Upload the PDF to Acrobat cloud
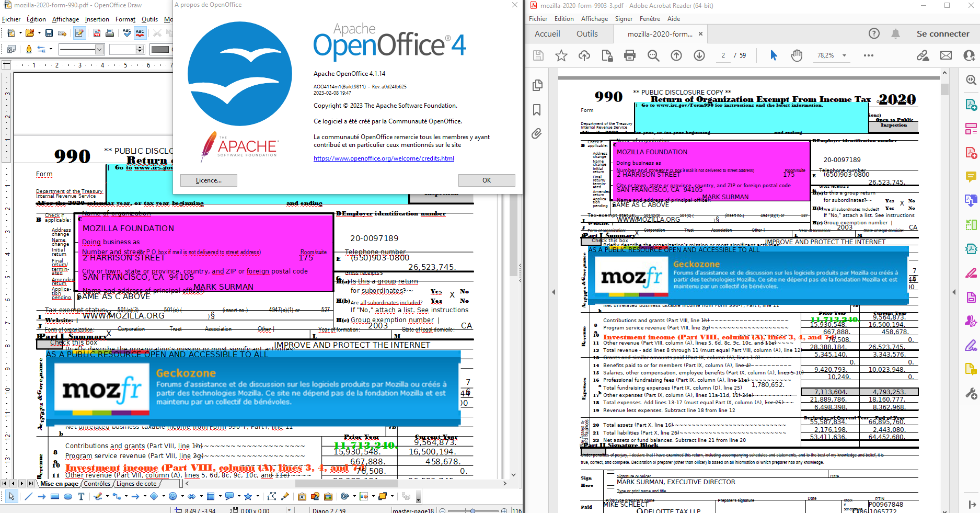This screenshot has height=513, width=980. (584, 55)
